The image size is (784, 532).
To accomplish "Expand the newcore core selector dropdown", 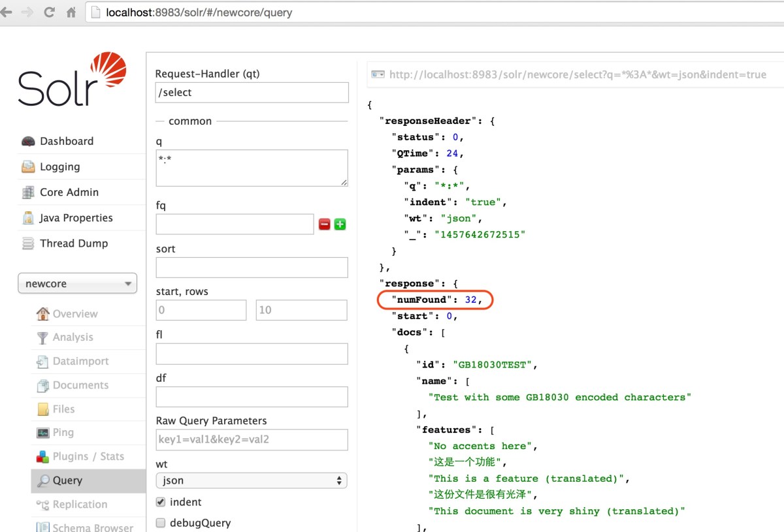I will [77, 284].
